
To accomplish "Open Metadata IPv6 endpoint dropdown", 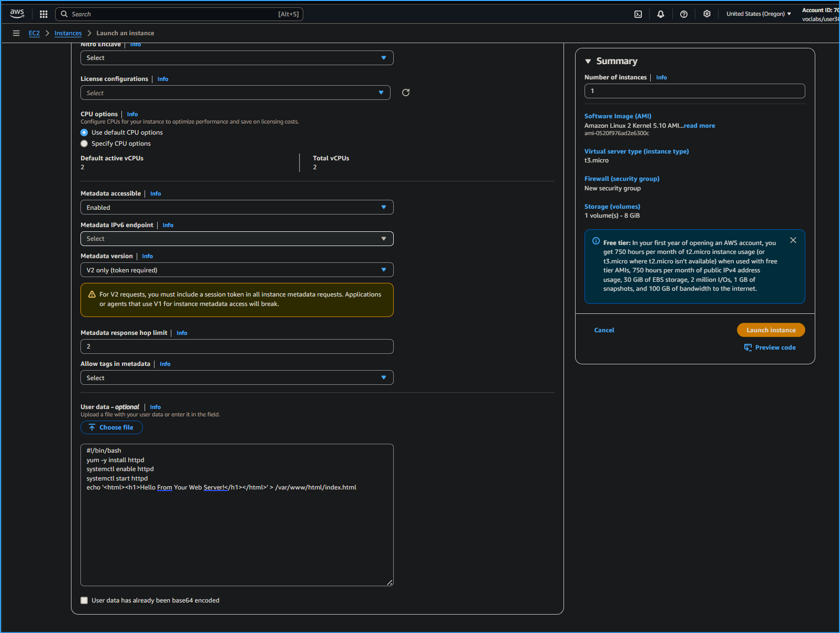I will (237, 239).
